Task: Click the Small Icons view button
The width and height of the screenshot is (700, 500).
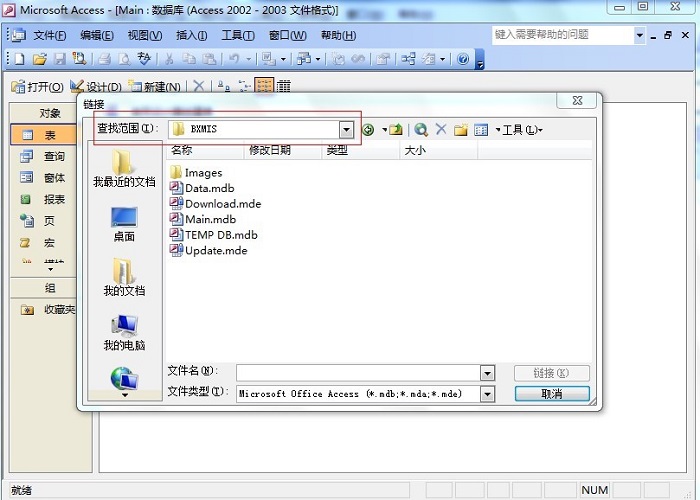Action: (x=244, y=86)
